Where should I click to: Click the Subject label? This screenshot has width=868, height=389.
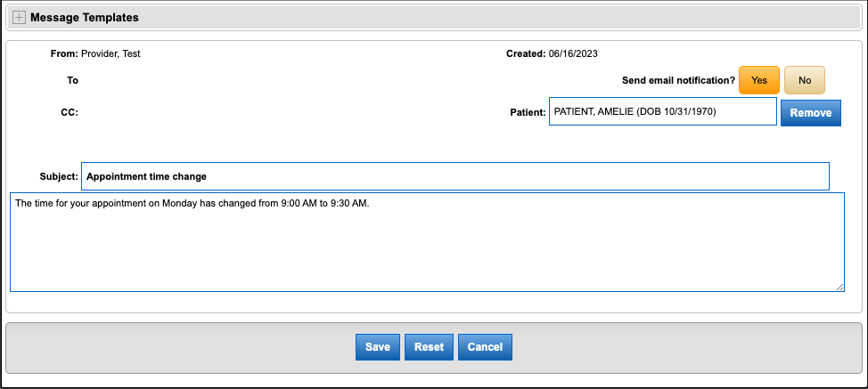(59, 176)
